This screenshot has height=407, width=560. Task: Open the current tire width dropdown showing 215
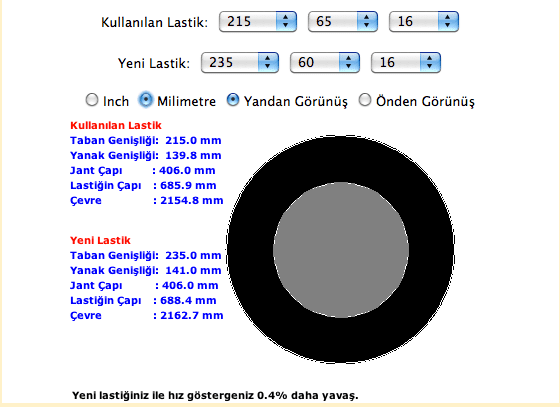[258, 21]
